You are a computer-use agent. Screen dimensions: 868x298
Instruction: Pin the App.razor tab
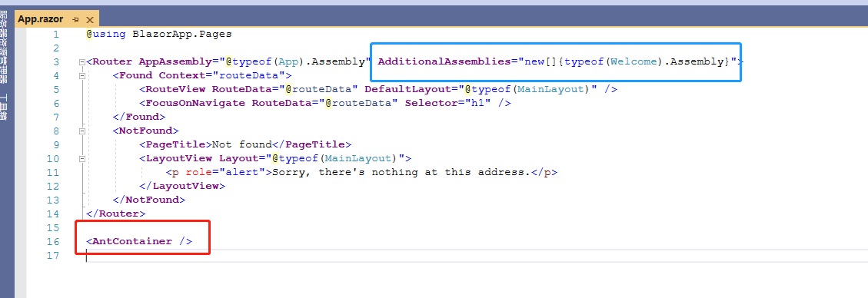tap(76, 19)
